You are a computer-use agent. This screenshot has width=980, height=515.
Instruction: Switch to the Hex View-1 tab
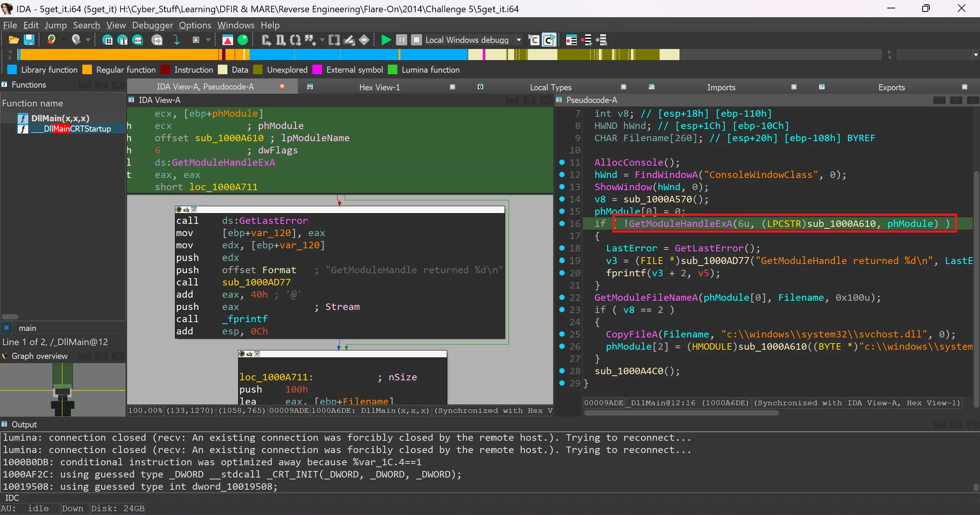tap(379, 87)
